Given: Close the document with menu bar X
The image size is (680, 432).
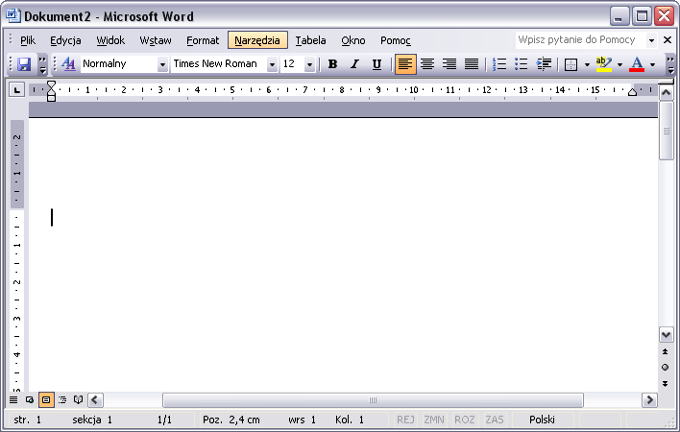Looking at the screenshot, I should point(667,40).
